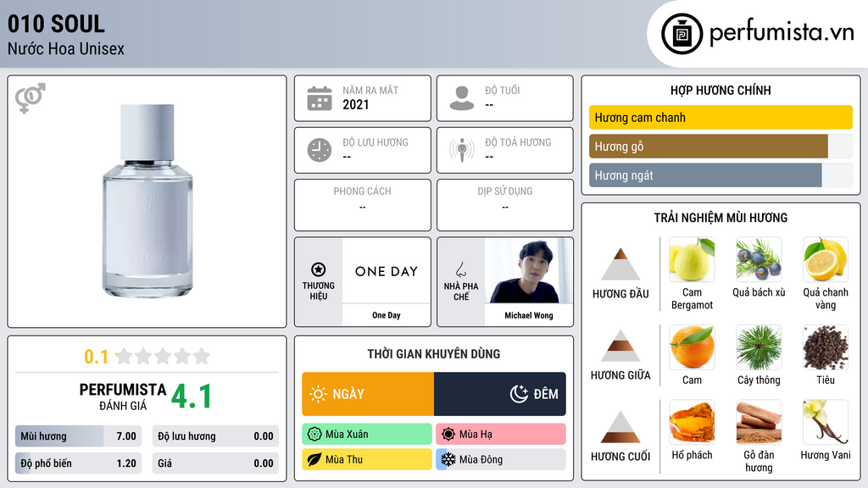Image resolution: width=868 pixels, height=488 pixels.
Task: Select the Mùa Hạ season bar
Action: click(501, 435)
